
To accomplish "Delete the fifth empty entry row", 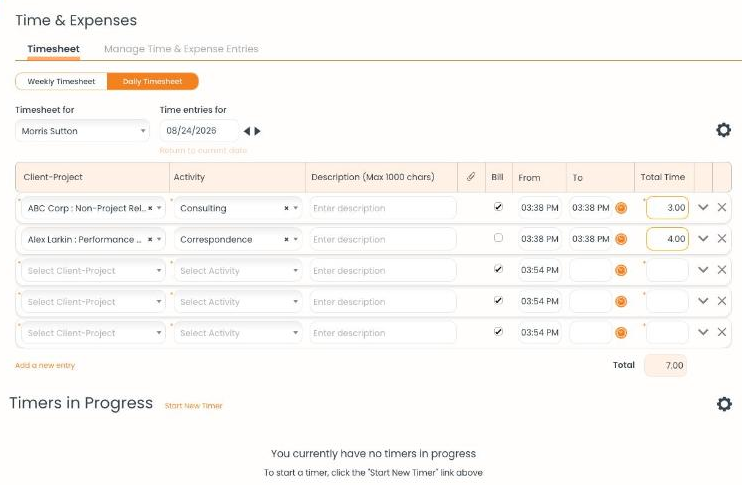I will point(722,332).
